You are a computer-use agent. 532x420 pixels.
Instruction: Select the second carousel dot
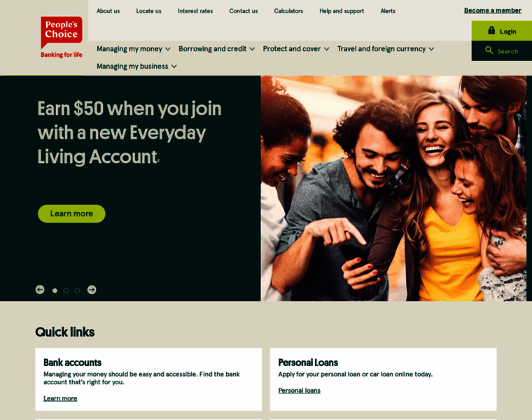pos(66,290)
